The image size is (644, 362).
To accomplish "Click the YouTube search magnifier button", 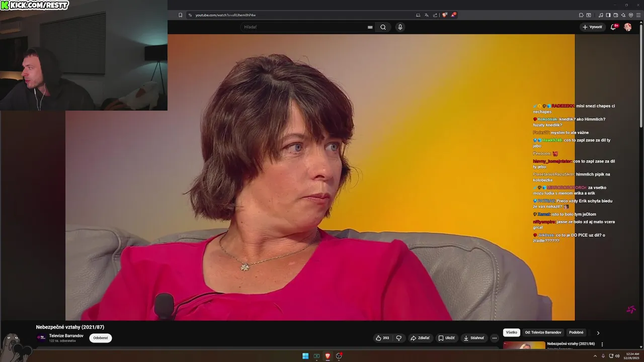I will tap(383, 27).
